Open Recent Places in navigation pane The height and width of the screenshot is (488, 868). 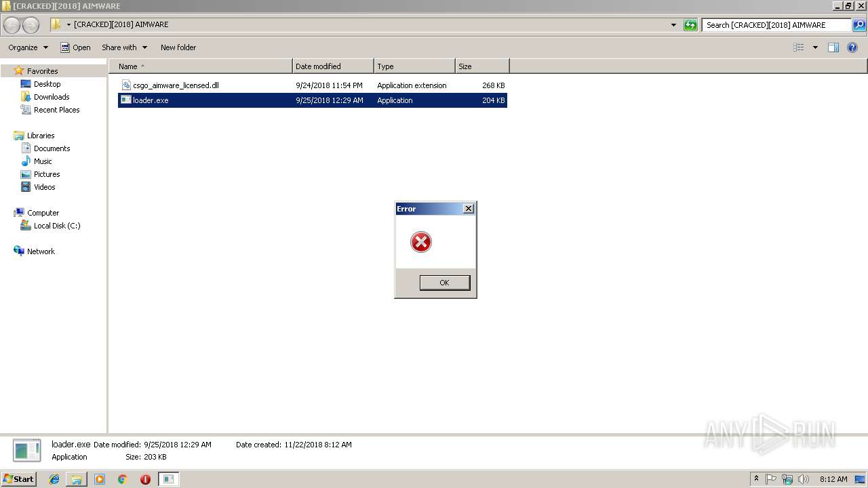click(56, 110)
